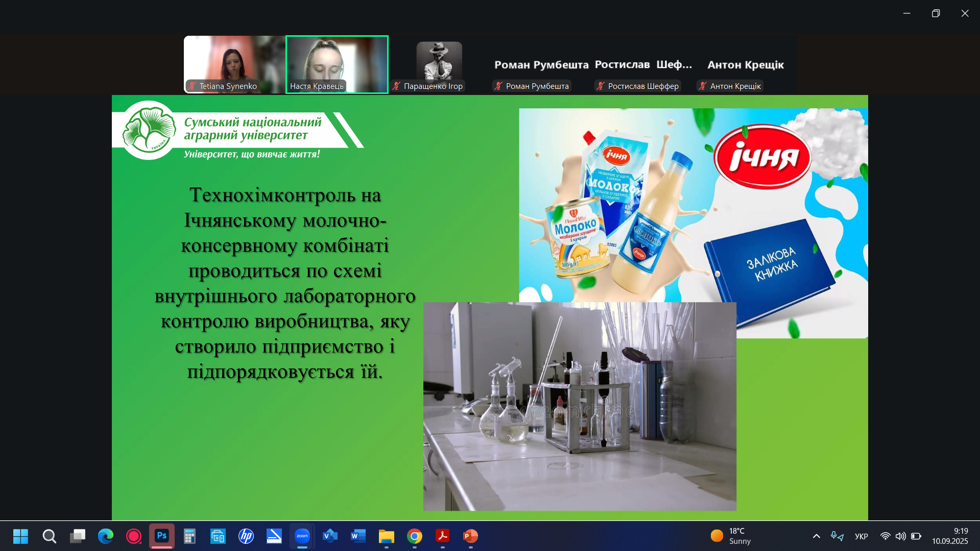Screen dimensions: 980x551
Task: Click the lab equipment photo on the slide
Action: pyautogui.click(x=580, y=406)
